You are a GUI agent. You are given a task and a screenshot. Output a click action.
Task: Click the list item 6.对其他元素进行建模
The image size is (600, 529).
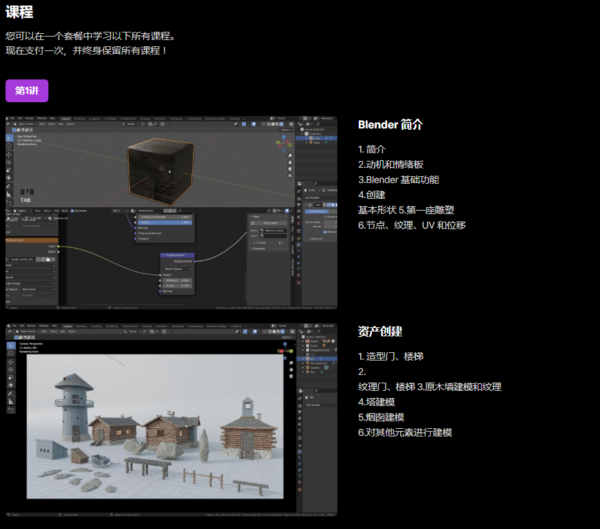click(x=405, y=433)
